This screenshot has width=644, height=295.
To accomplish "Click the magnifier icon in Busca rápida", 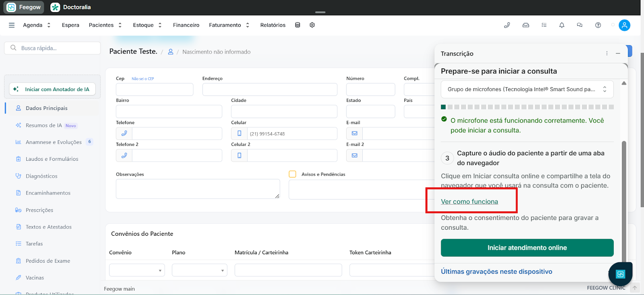I will [x=13, y=48].
